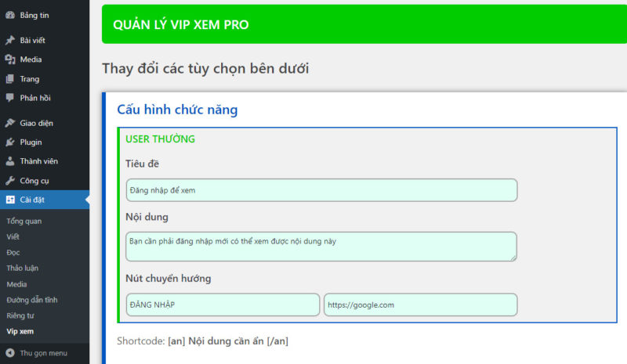Open Tổng quan settings submenu
Image resolution: width=627 pixels, height=364 pixels.
pos(24,221)
